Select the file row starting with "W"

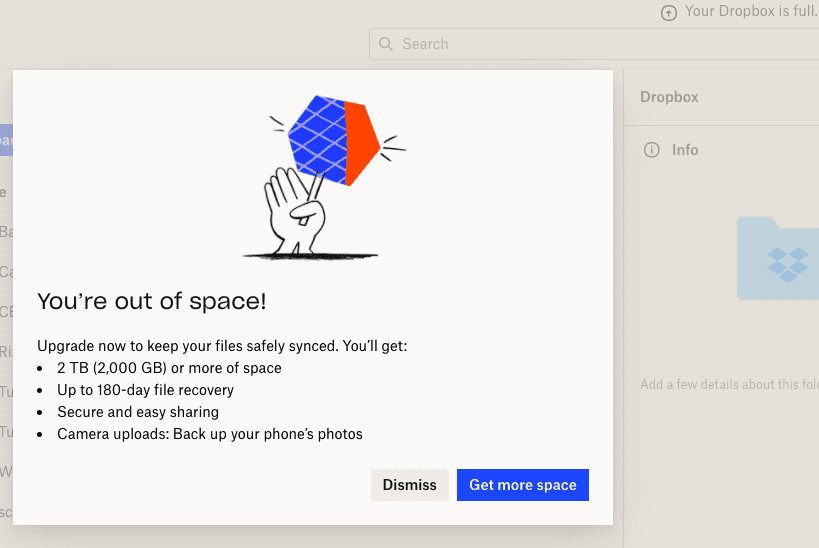pos(6,472)
